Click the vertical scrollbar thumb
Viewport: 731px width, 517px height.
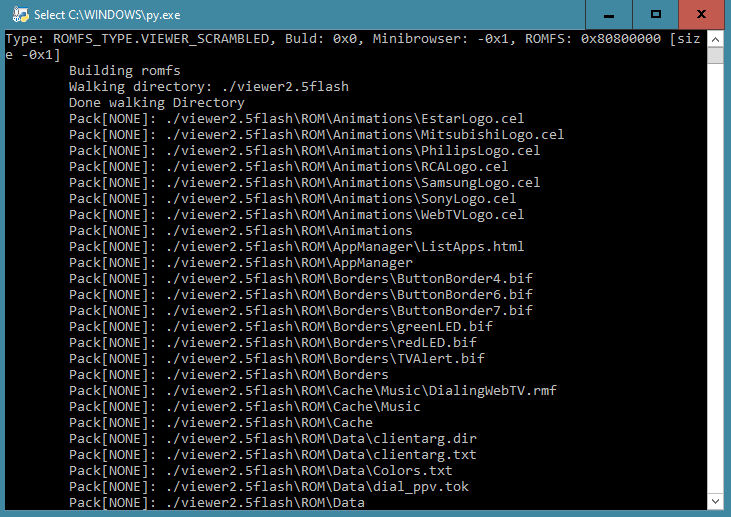pyautogui.click(x=715, y=55)
